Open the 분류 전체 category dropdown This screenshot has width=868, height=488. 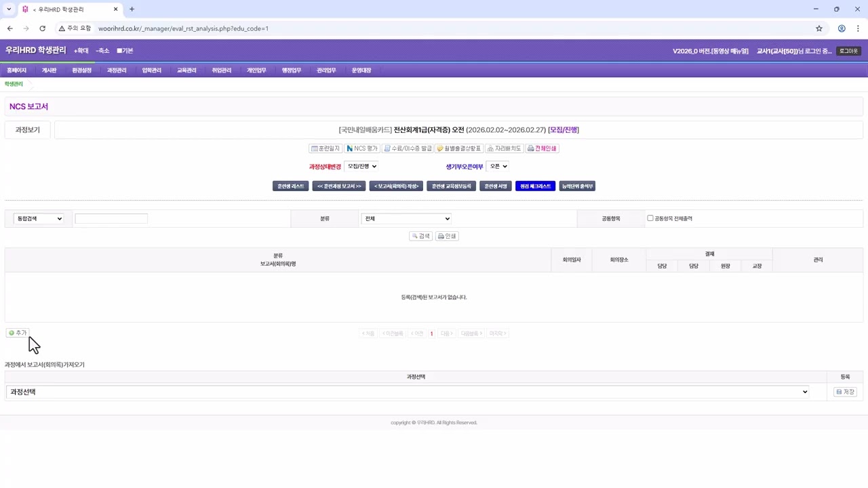pos(406,218)
